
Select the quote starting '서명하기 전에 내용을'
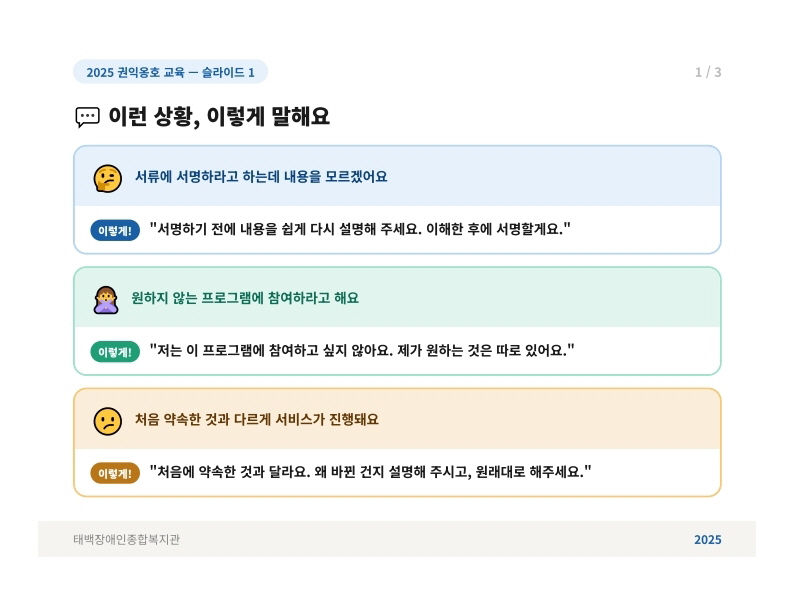[360, 229]
